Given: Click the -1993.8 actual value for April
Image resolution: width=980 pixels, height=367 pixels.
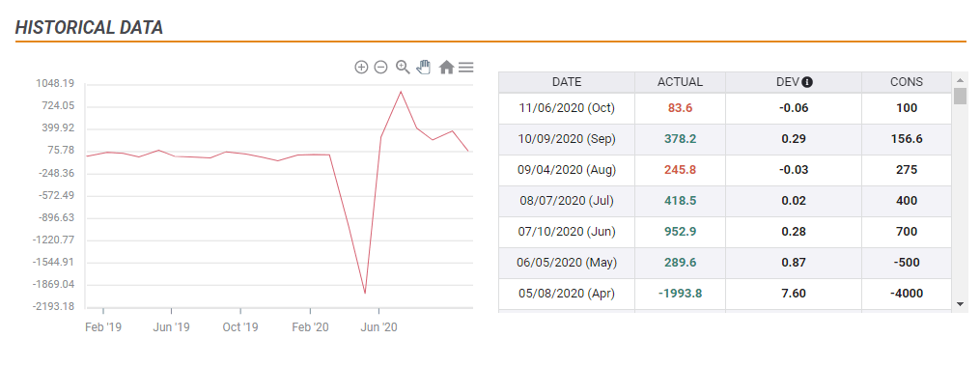Looking at the screenshot, I should click(x=680, y=294).
